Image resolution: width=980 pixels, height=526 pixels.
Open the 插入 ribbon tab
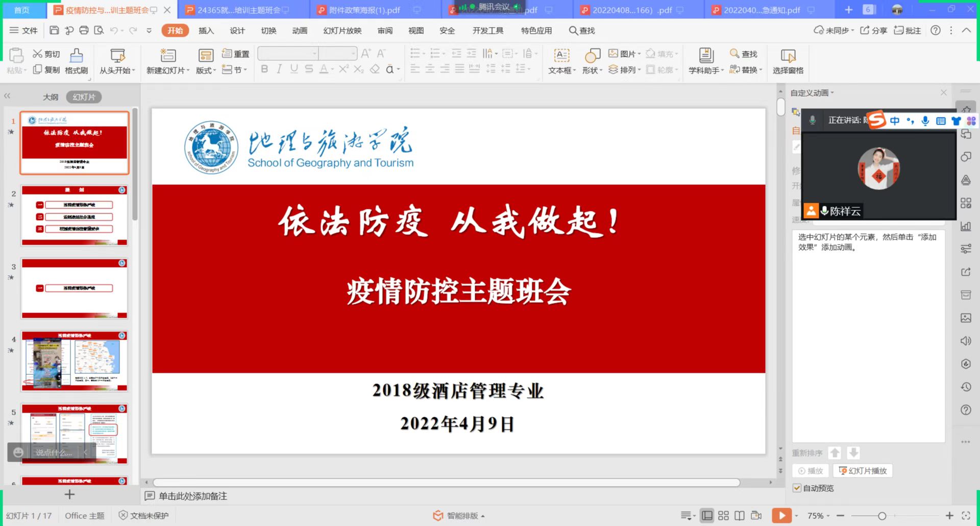[x=206, y=31]
